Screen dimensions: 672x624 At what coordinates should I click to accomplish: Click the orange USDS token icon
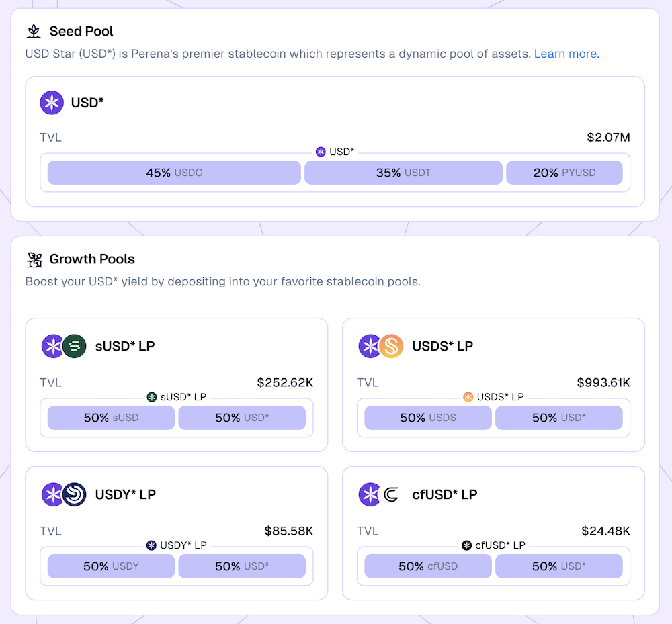pos(391,346)
